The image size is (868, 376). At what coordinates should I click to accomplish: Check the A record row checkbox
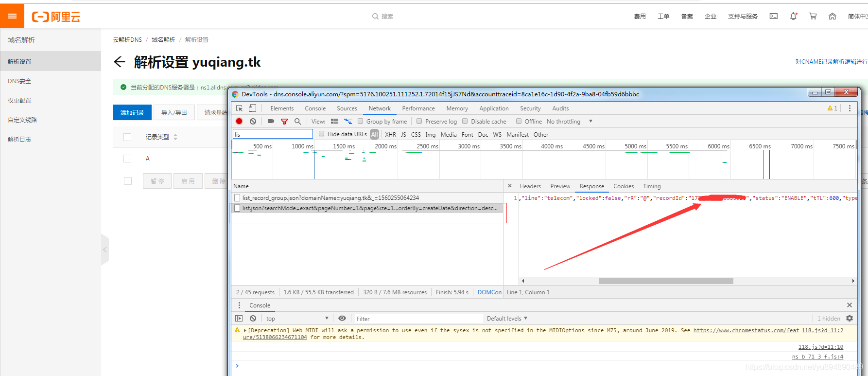pos(127,159)
